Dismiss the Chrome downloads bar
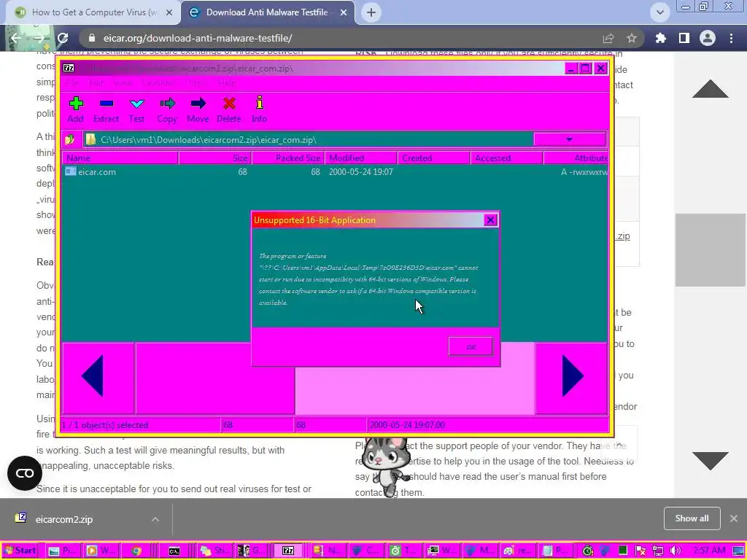Screen dimensions: 747x560 (734, 518)
